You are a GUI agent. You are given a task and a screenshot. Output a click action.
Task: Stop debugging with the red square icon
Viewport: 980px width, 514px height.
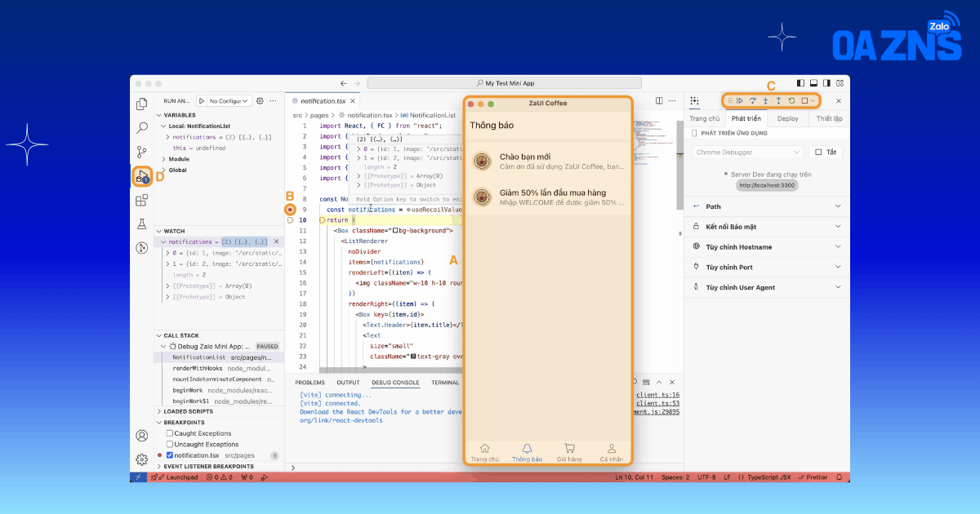804,101
